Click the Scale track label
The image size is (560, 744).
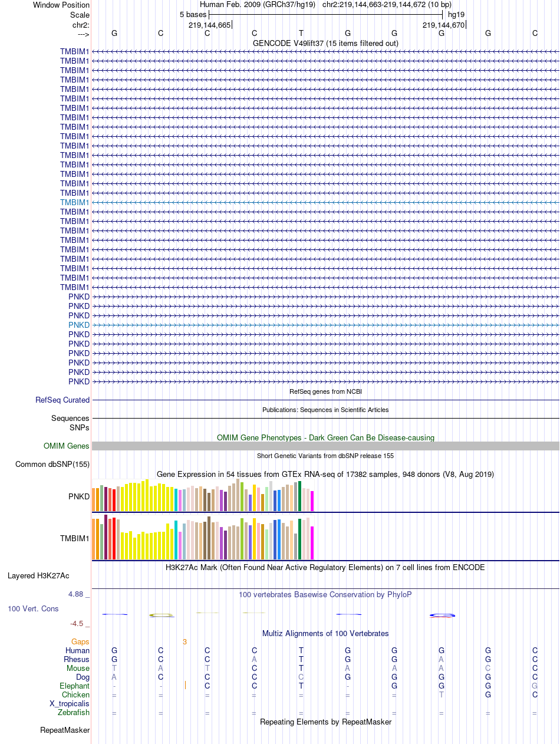point(80,14)
